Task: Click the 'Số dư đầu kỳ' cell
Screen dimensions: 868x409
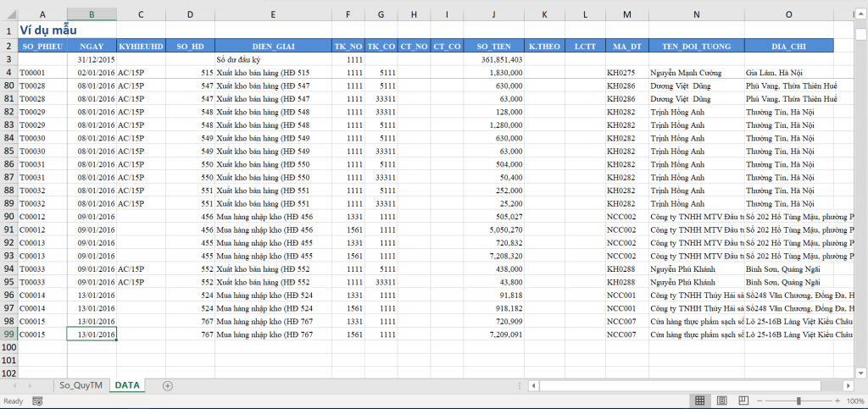Action: click(274, 59)
